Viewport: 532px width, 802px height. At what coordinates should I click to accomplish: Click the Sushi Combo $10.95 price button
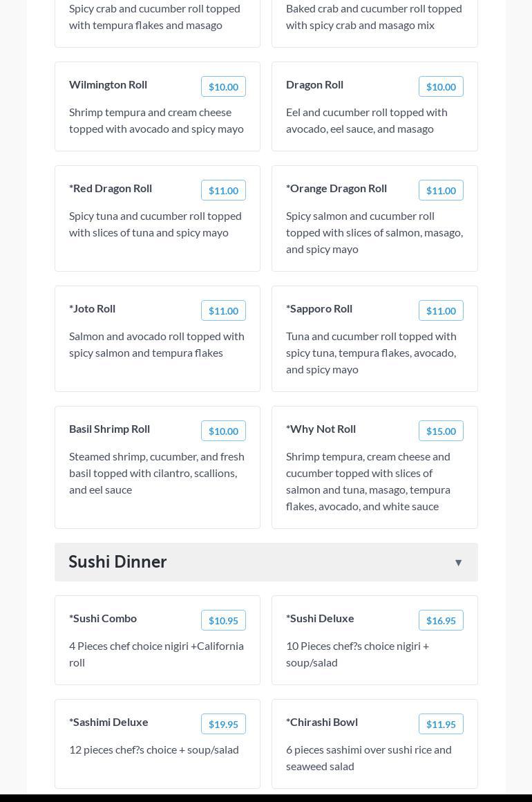pos(223,621)
